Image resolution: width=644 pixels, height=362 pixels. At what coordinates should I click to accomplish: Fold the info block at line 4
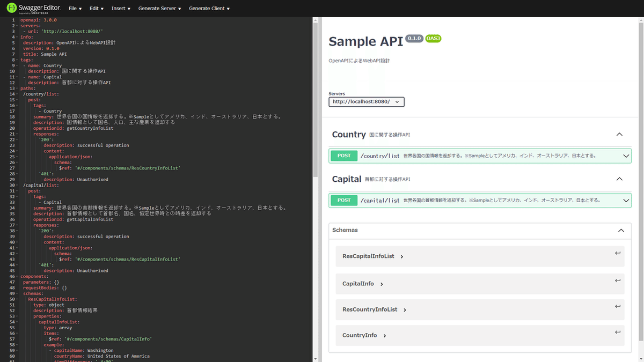tap(18, 37)
